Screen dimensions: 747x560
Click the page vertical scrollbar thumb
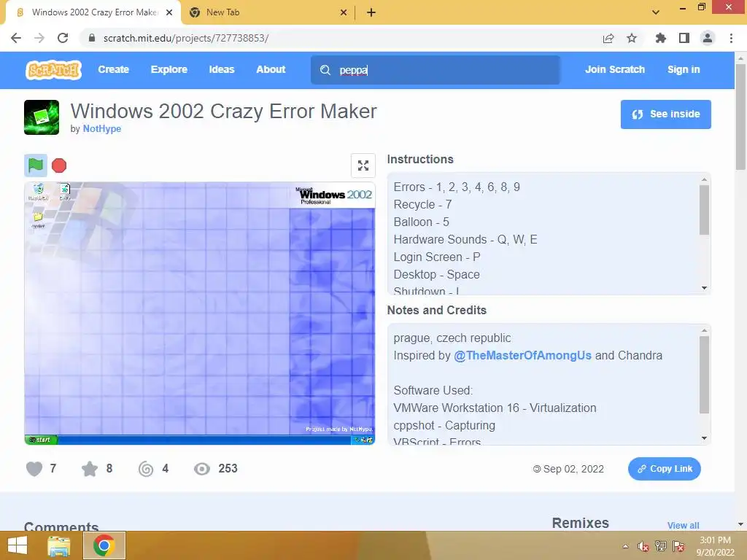click(x=740, y=117)
